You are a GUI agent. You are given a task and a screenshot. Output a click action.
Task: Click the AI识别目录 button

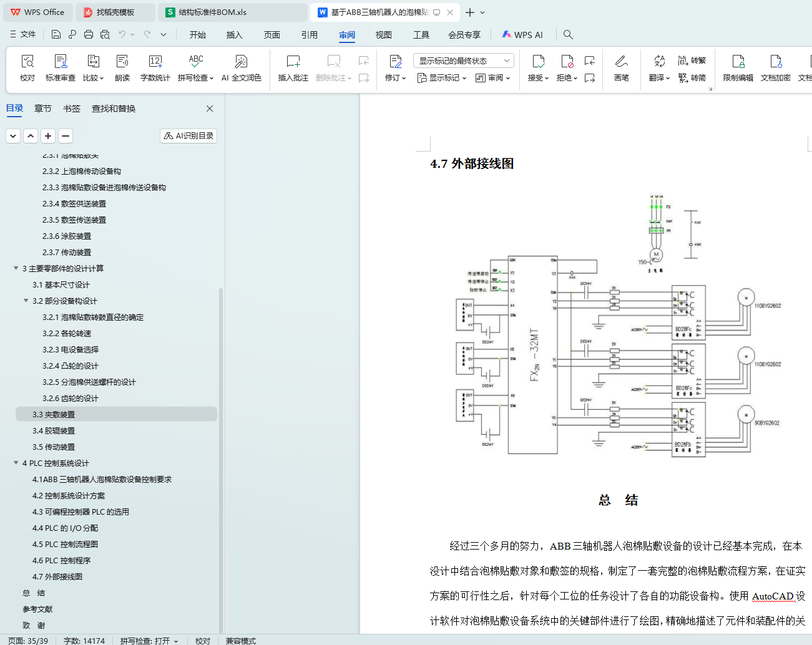[x=188, y=136]
